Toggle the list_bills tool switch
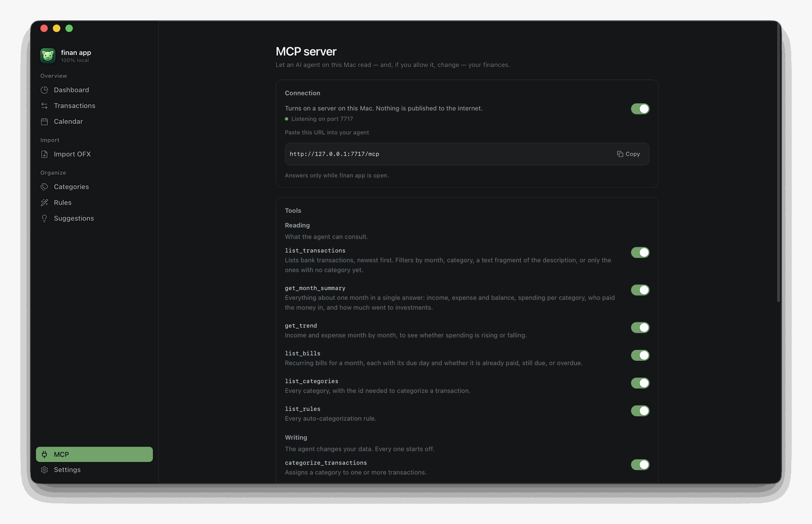This screenshot has height=524, width=812. coord(640,355)
